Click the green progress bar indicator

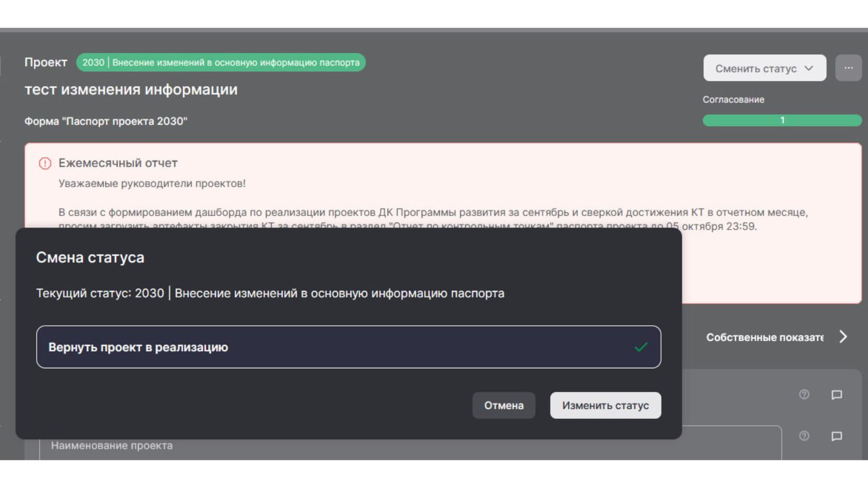(781, 119)
